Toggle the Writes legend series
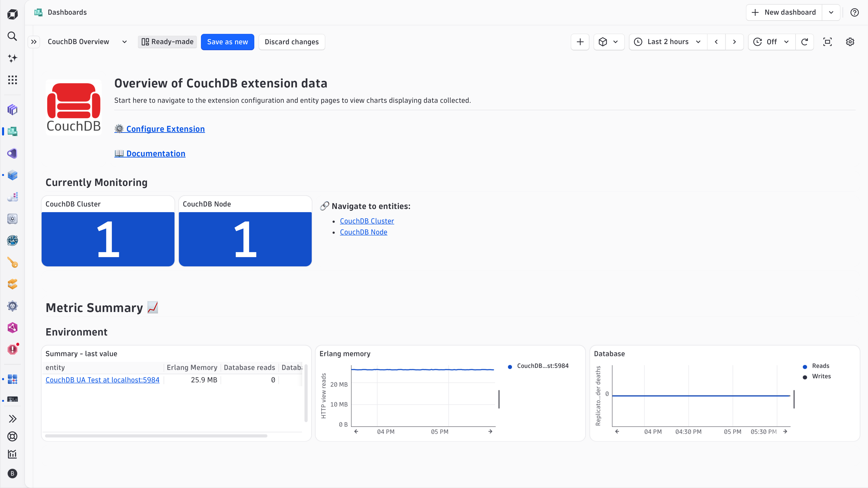 tap(817, 377)
